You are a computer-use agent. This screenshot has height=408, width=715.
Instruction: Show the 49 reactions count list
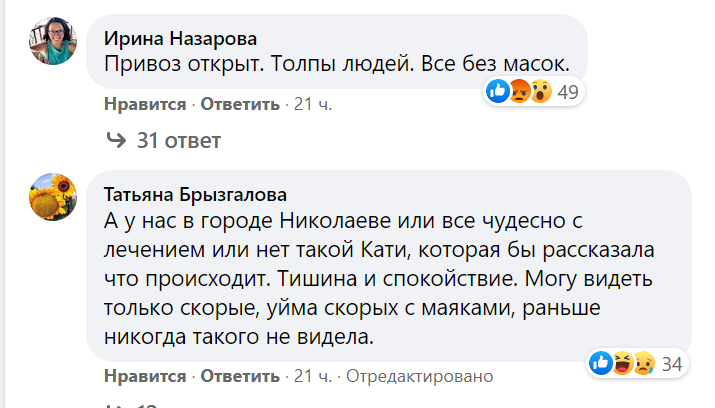(x=568, y=93)
